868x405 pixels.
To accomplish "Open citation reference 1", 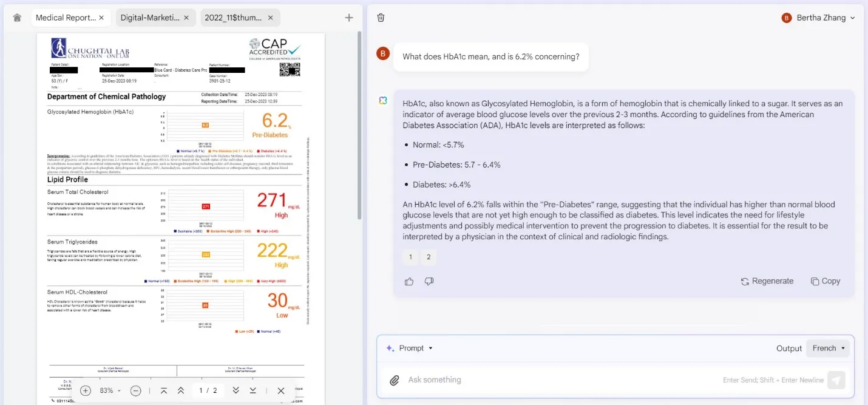I will (410, 257).
